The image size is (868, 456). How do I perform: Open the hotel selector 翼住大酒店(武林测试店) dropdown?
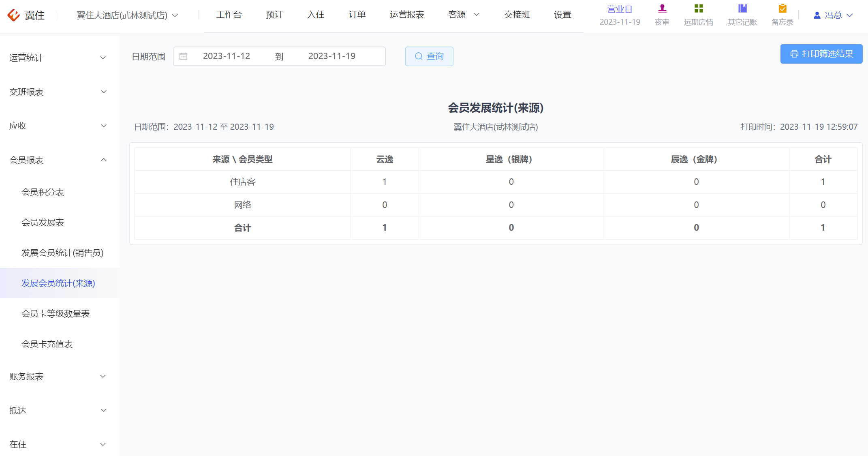click(127, 15)
